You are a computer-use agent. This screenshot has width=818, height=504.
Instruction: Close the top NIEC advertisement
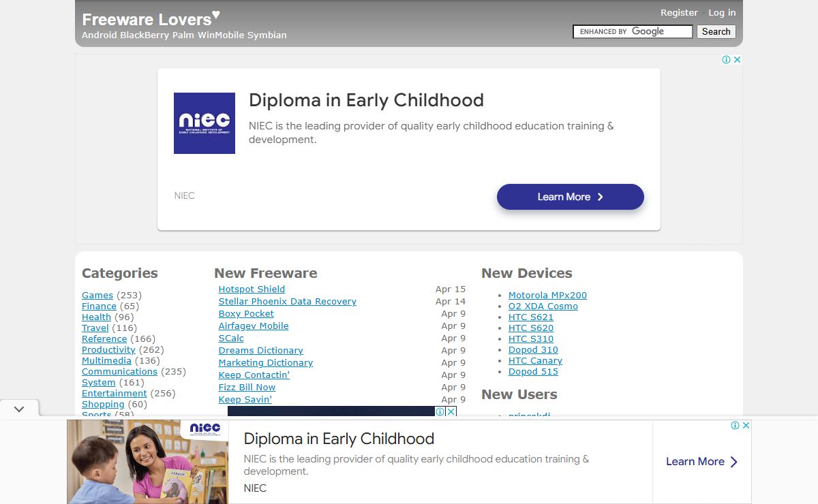click(737, 59)
